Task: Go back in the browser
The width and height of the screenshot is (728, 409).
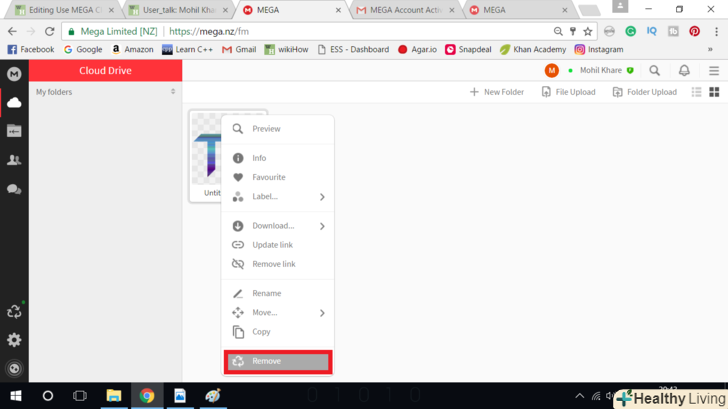Action: [x=12, y=31]
